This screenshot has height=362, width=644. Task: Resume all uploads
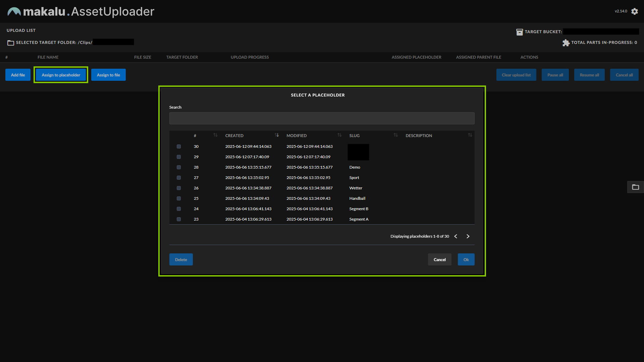[589, 75]
